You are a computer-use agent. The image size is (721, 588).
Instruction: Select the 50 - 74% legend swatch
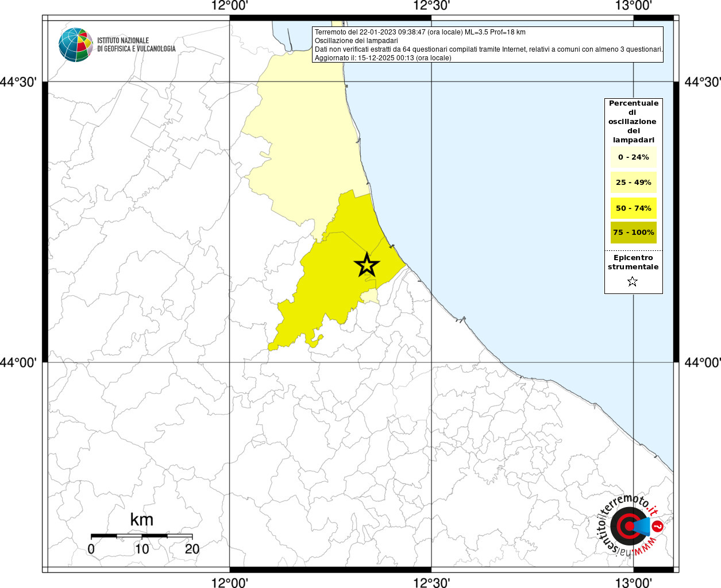click(633, 208)
